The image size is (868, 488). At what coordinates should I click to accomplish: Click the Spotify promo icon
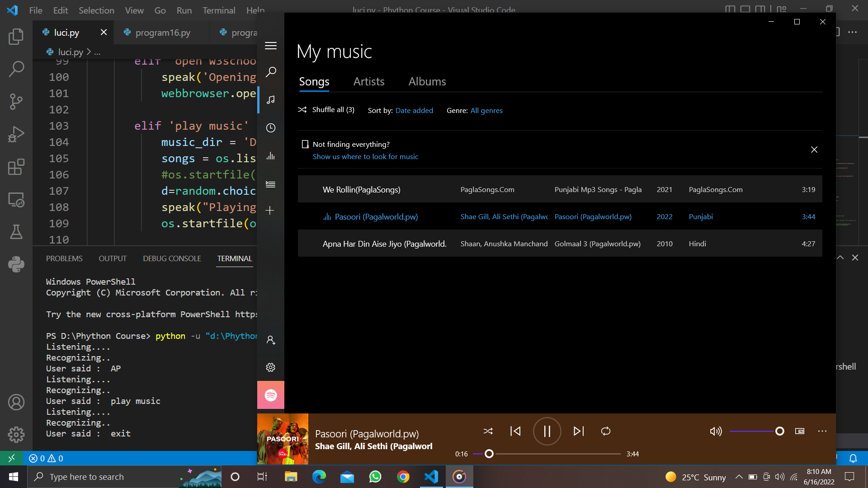tap(271, 395)
